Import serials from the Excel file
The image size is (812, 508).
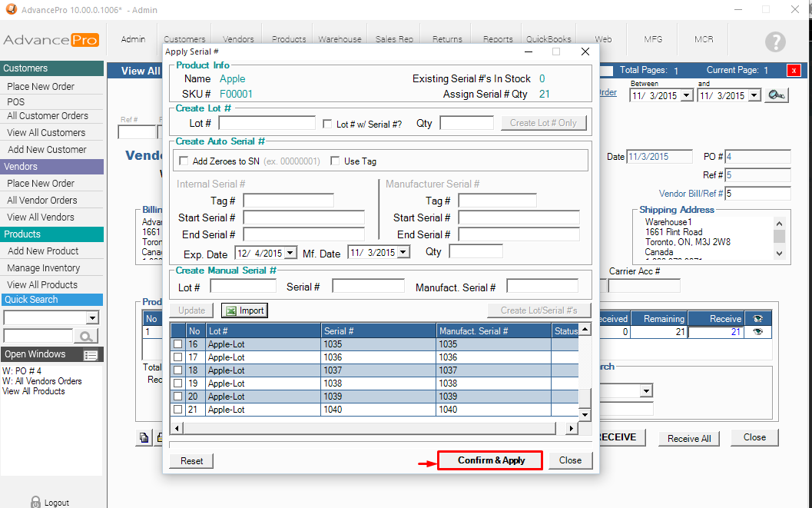(x=244, y=310)
